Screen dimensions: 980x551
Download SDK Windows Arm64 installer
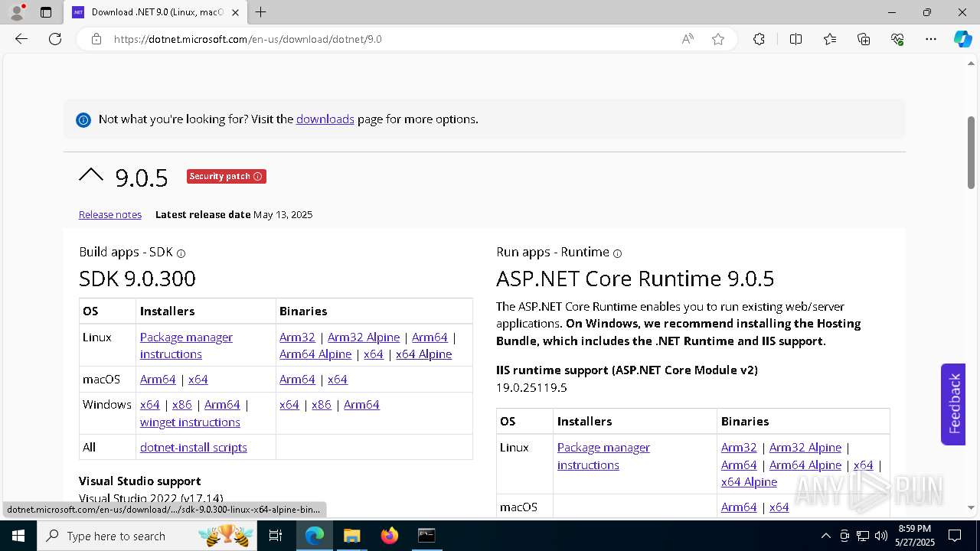pos(222,404)
